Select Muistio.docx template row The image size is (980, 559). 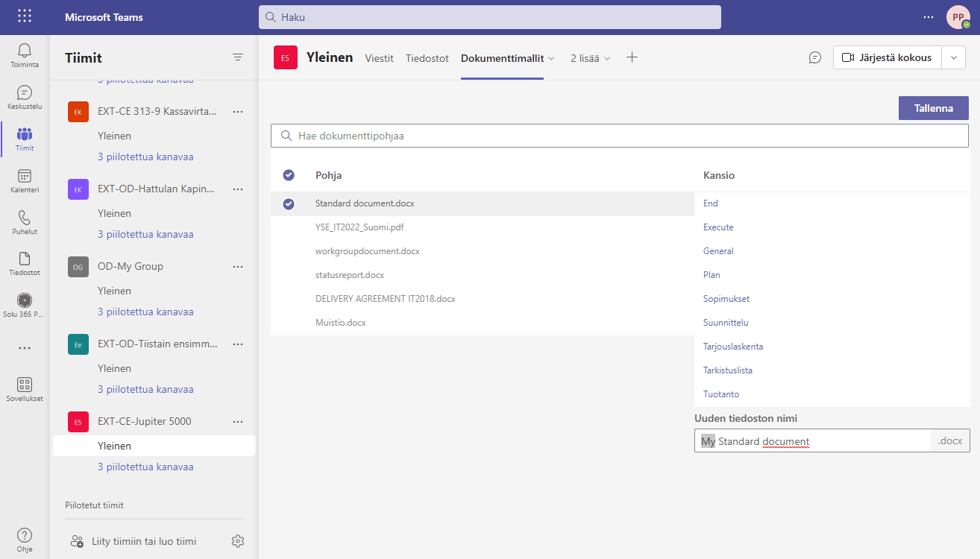(483, 323)
